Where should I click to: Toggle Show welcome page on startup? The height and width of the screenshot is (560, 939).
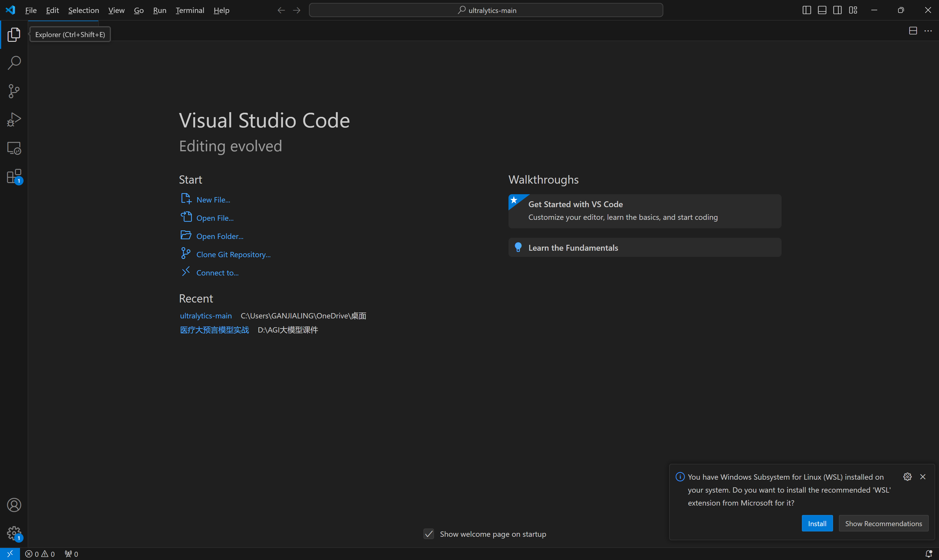coord(428,534)
